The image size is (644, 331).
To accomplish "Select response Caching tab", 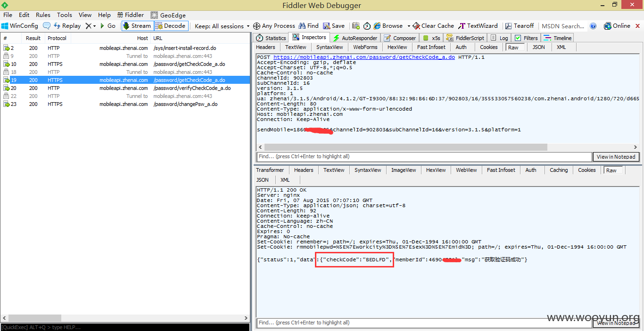I will [559, 170].
